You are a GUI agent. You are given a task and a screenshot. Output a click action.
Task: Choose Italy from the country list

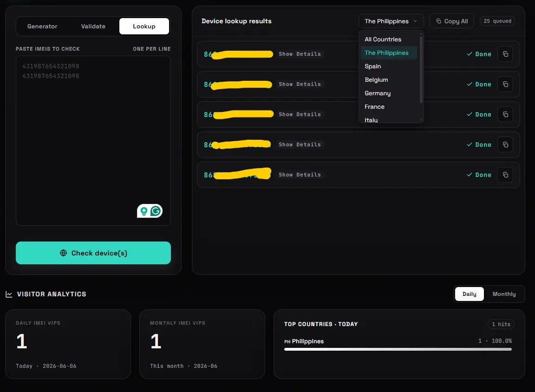click(x=389, y=119)
